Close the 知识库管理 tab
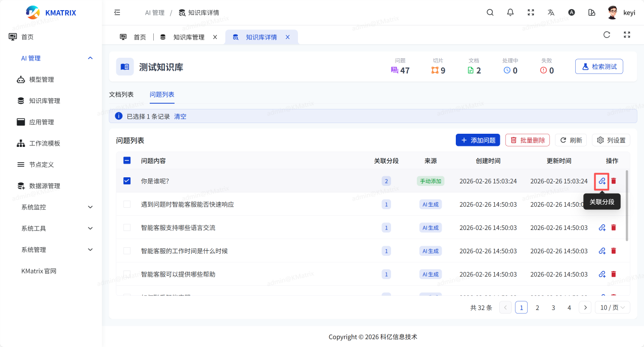The image size is (644, 347). pos(215,37)
